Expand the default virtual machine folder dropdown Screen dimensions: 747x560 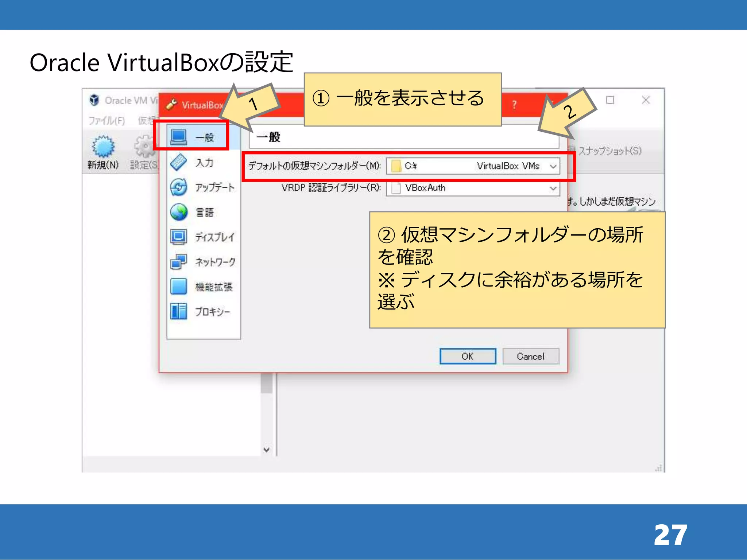click(x=553, y=166)
